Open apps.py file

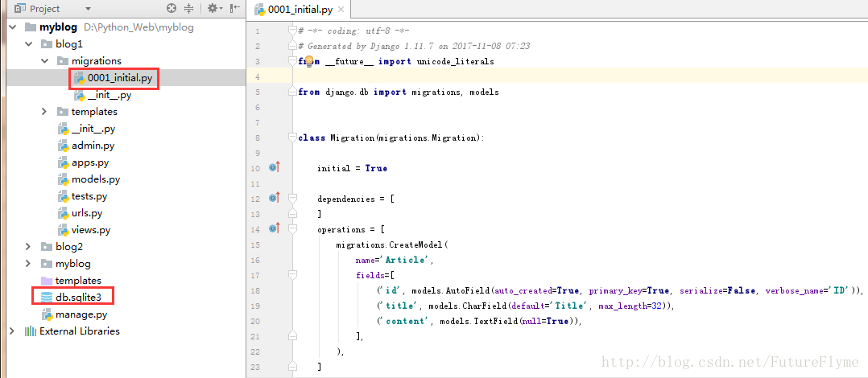coord(90,162)
